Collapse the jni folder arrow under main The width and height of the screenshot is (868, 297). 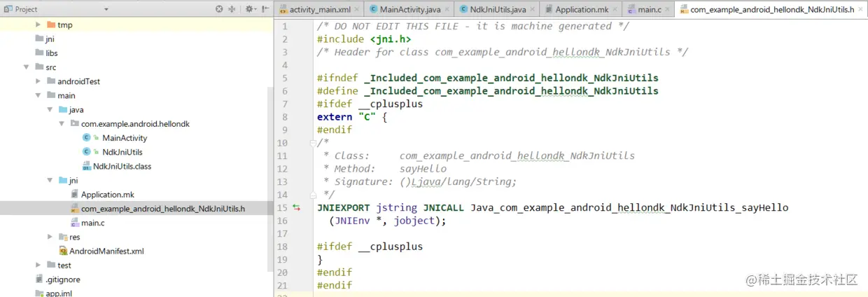[50, 180]
